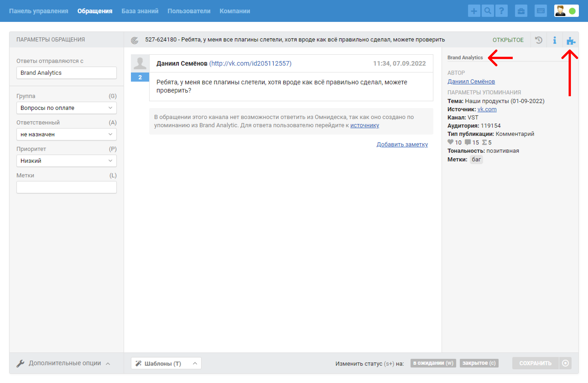Click the баг label tag

pyautogui.click(x=476, y=160)
